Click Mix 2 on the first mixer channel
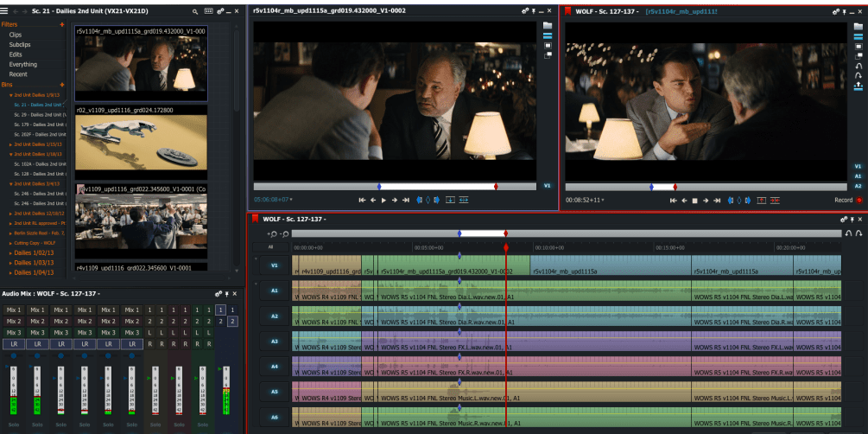The width and height of the screenshot is (868, 434). click(x=13, y=321)
